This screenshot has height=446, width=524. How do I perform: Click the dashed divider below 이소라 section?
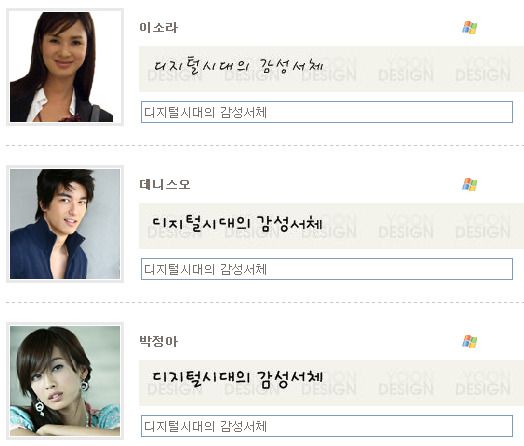coord(265,146)
